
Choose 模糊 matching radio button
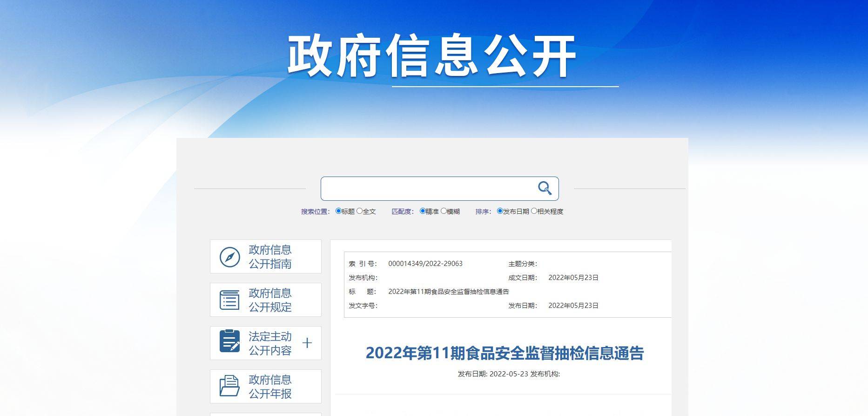(444, 211)
